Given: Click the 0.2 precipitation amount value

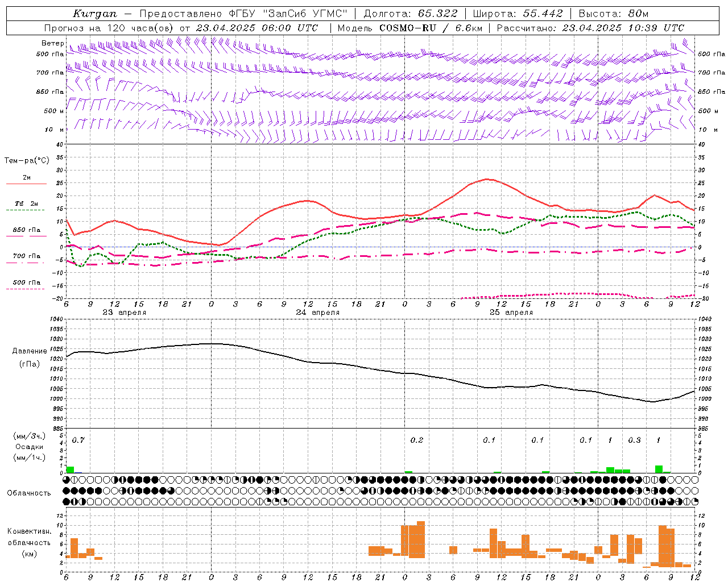Looking at the screenshot, I should coord(417,440).
